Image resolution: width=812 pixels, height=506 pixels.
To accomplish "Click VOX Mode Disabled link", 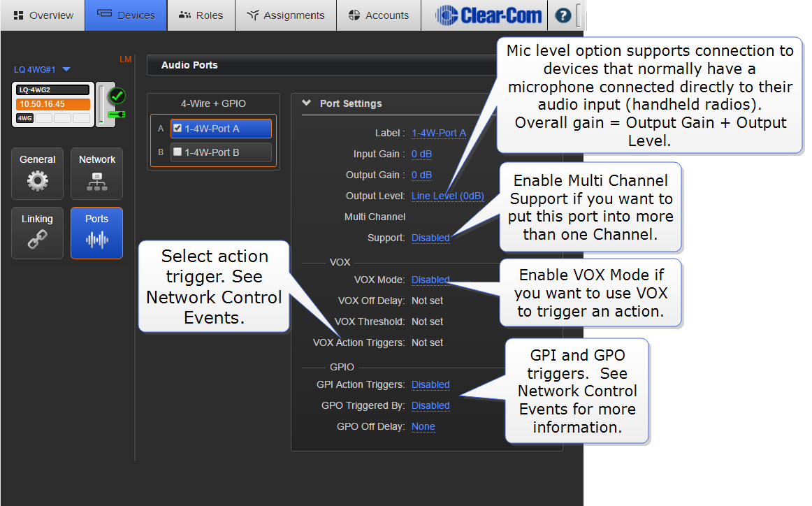I will pos(430,280).
